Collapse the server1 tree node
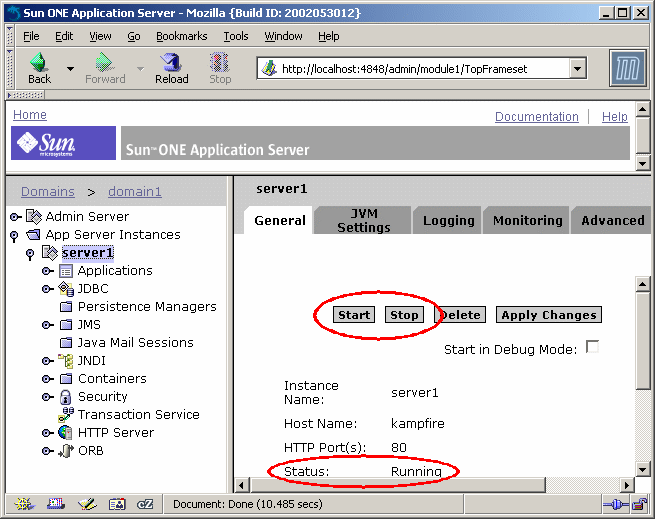655x519 pixels. (30, 254)
